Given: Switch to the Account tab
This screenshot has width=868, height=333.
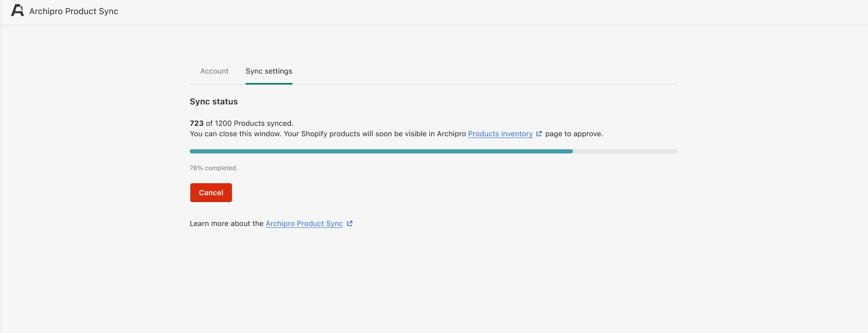Looking at the screenshot, I should (x=214, y=71).
